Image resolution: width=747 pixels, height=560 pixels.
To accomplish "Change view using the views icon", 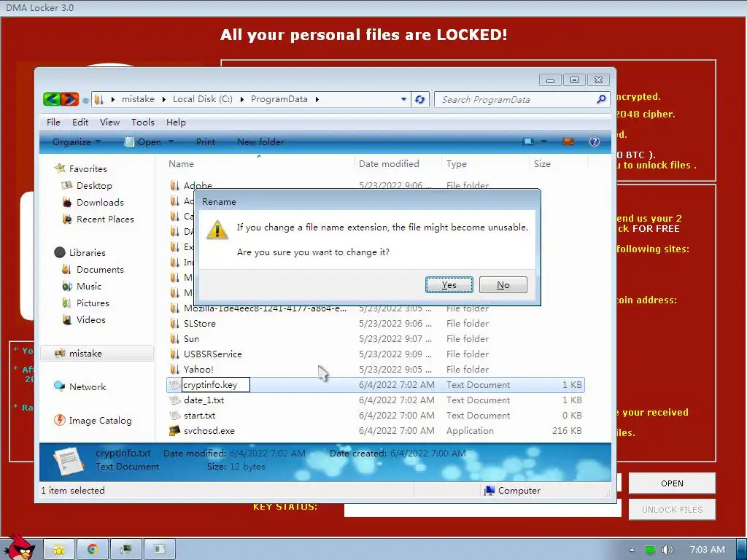I will tap(528, 142).
